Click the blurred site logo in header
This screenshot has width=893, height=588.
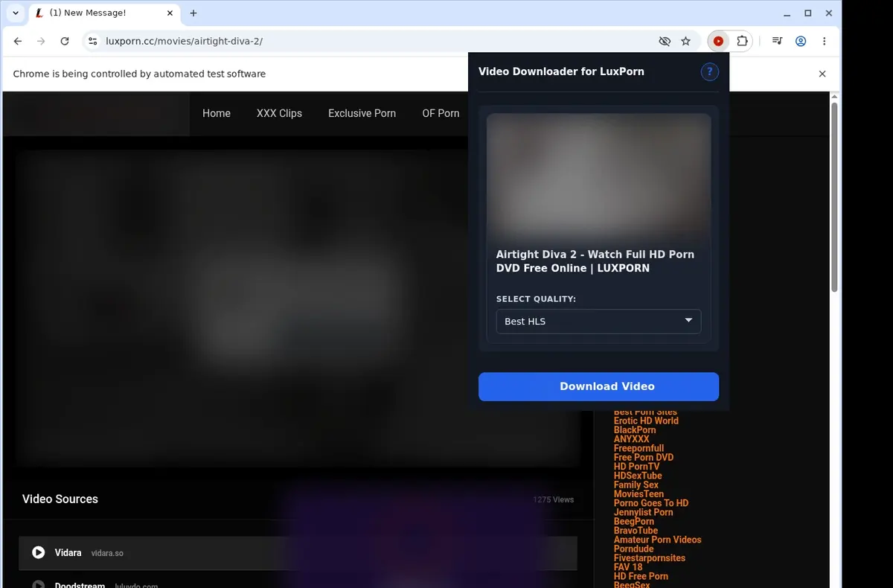pyautogui.click(x=97, y=114)
